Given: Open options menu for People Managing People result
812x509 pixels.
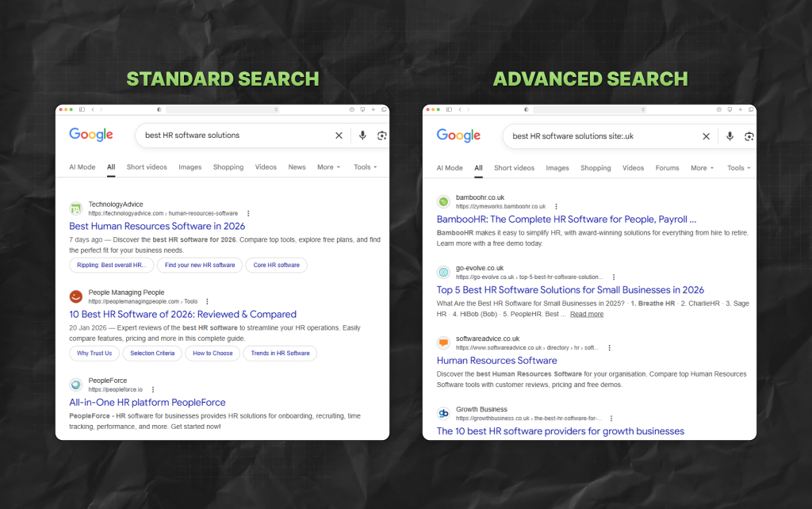Looking at the screenshot, I should [207, 301].
